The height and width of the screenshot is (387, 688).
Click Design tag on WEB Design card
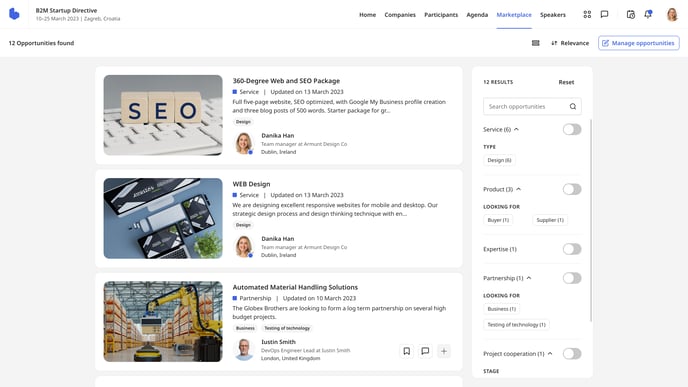[x=243, y=225]
